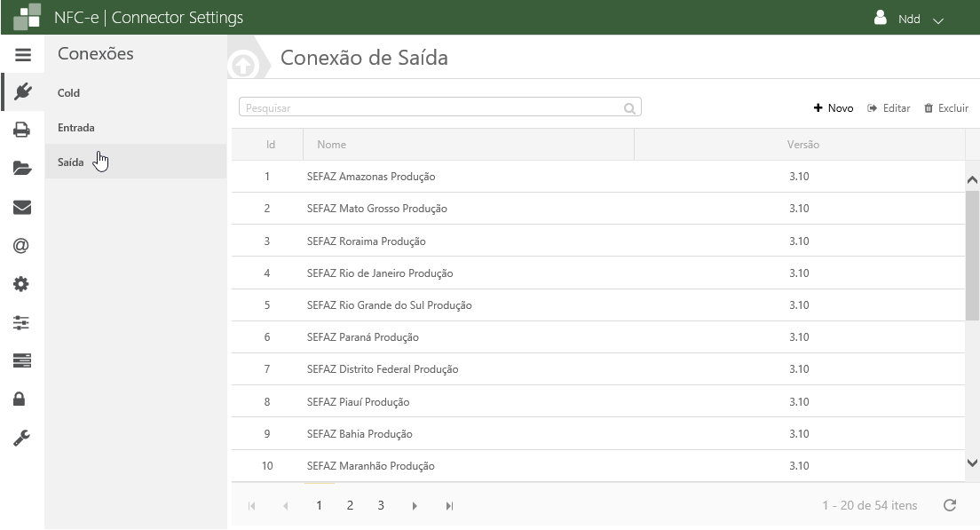
Task: Open the sliders icon in sidebar
Action: click(x=22, y=323)
